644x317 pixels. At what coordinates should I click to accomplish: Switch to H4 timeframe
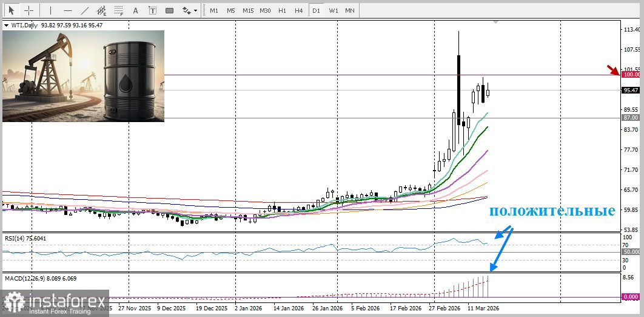298,10
